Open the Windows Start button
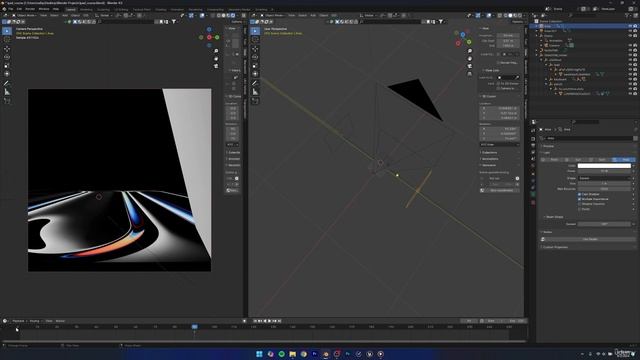640x360 pixels. pyautogui.click(x=259, y=354)
